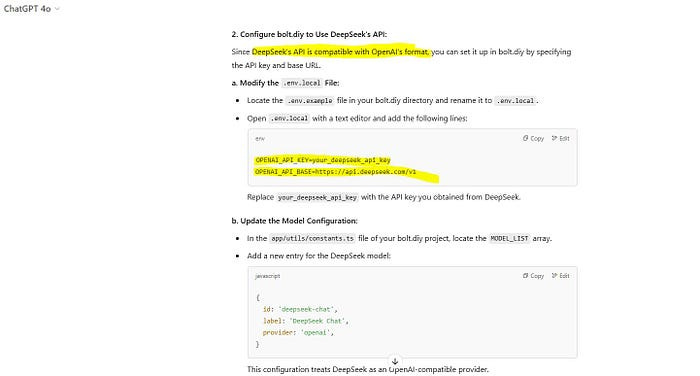Click the OPENAI_API_KEY line in code block

coord(323,160)
